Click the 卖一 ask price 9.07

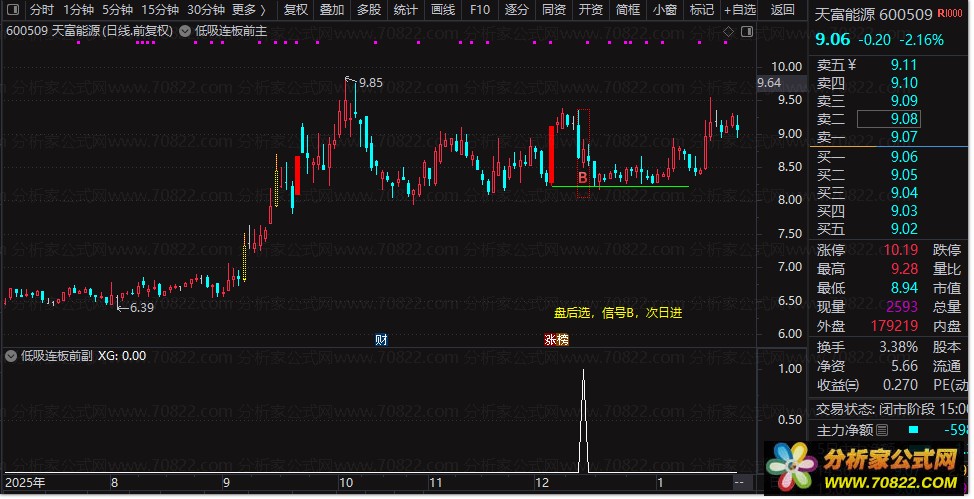click(x=903, y=137)
